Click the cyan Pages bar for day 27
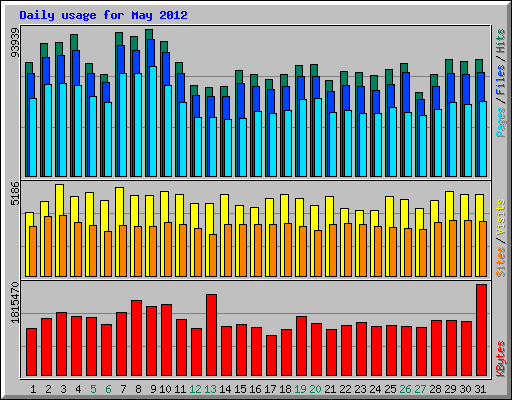The width and height of the screenshot is (512, 400). (x=423, y=146)
